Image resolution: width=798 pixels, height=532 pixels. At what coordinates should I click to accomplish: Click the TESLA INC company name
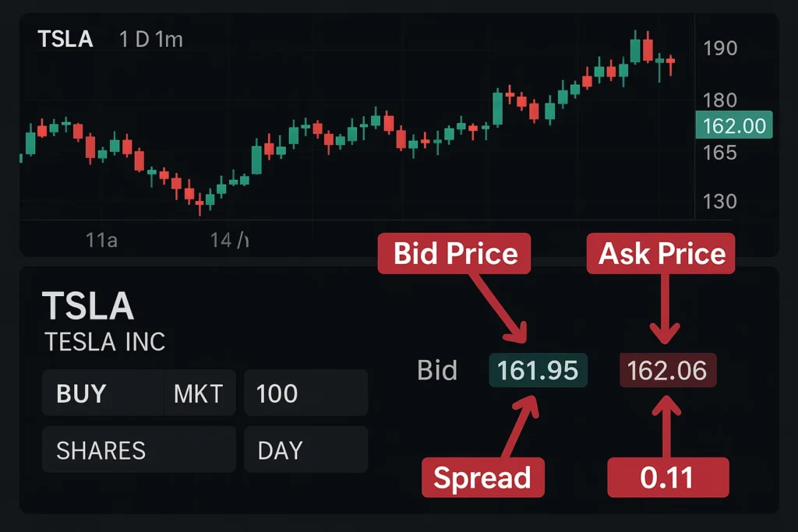[105, 342]
